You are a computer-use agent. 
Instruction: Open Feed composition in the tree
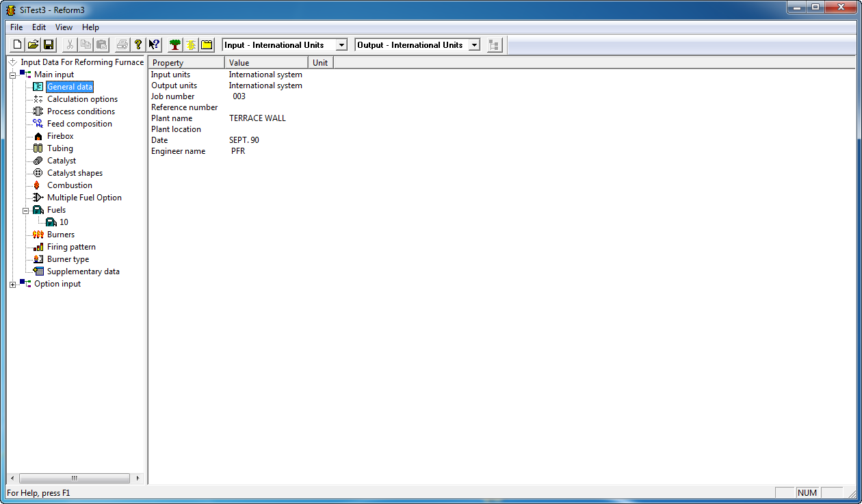79,124
